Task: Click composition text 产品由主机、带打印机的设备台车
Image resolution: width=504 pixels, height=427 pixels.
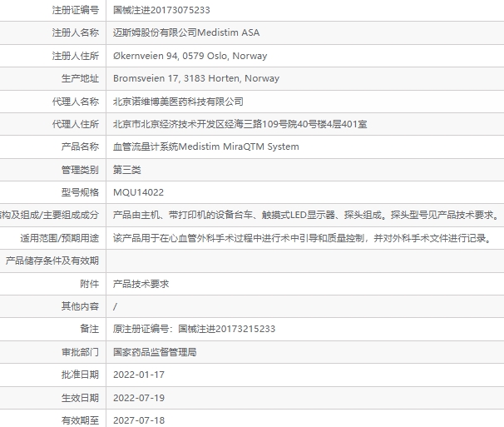Action: point(183,215)
